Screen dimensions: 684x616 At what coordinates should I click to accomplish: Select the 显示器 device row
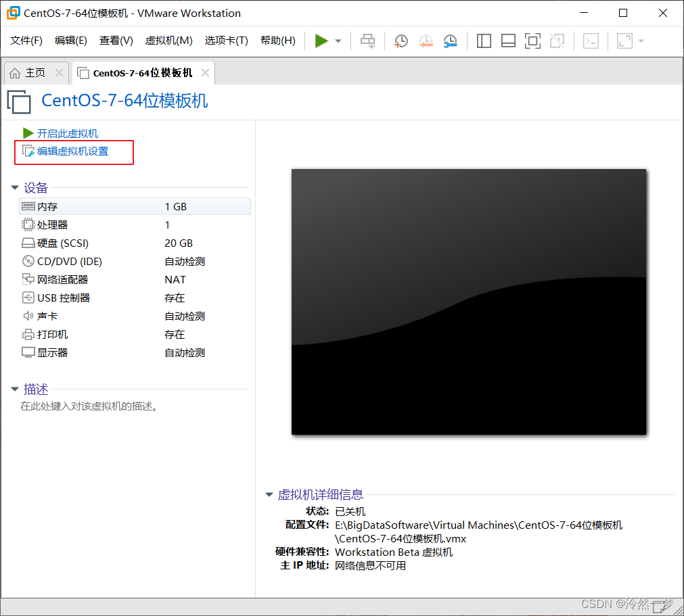(135, 353)
